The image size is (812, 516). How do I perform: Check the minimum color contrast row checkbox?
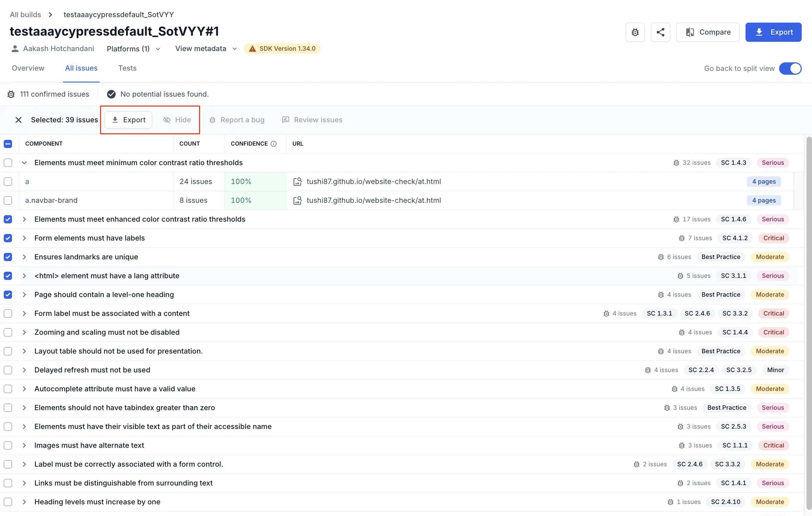pyautogui.click(x=8, y=163)
